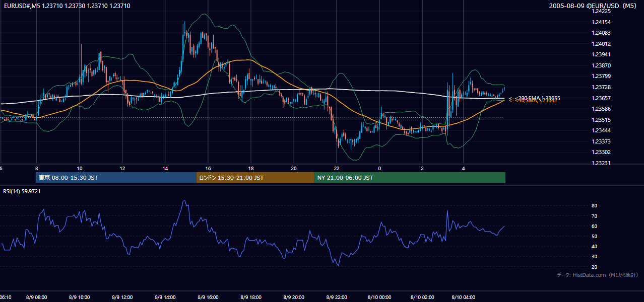Click the 1.23515 price axis label
The image size is (644, 302).
[x=602, y=120]
